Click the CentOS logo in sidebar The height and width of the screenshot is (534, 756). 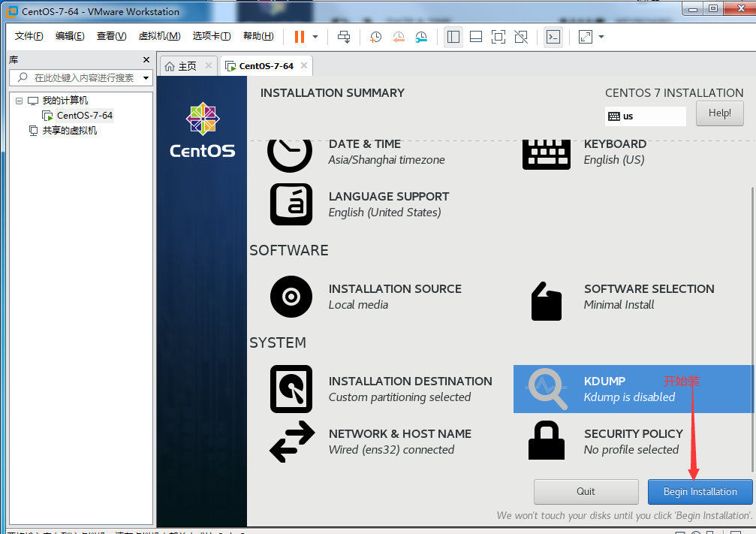pos(203,130)
